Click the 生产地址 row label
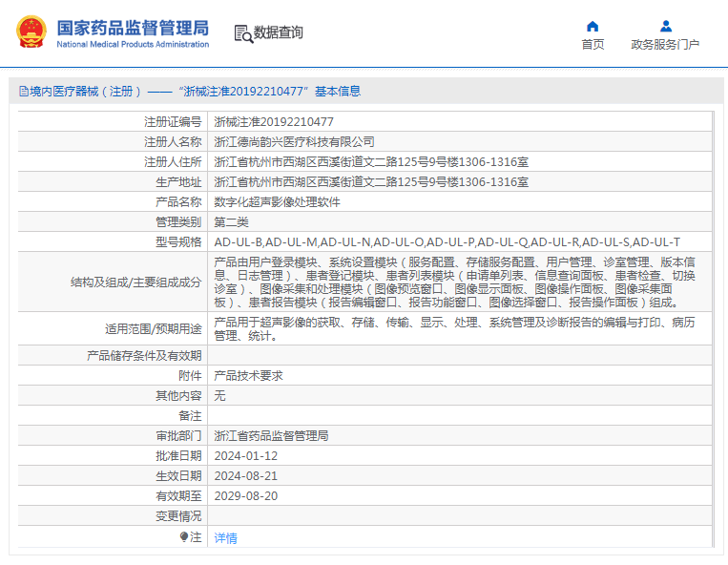The height and width of the screenshot is (565, 728). 178,182
